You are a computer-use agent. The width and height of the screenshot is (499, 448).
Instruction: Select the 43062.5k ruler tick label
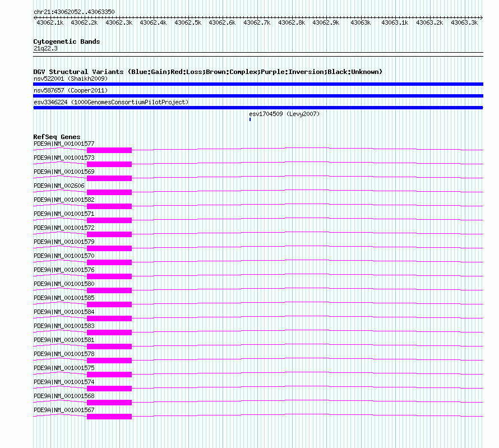tap(188, 22)
